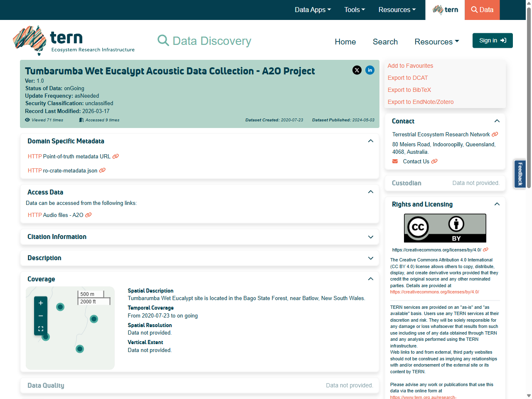
Task: Open link icon beside Contact Us
Action: (434, 161)
